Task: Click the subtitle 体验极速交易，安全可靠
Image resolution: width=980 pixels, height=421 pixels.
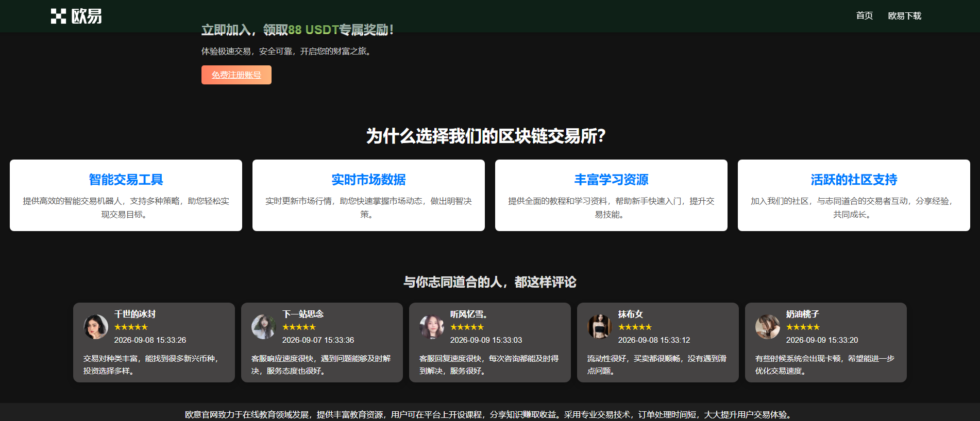Action: coord(287,51)
